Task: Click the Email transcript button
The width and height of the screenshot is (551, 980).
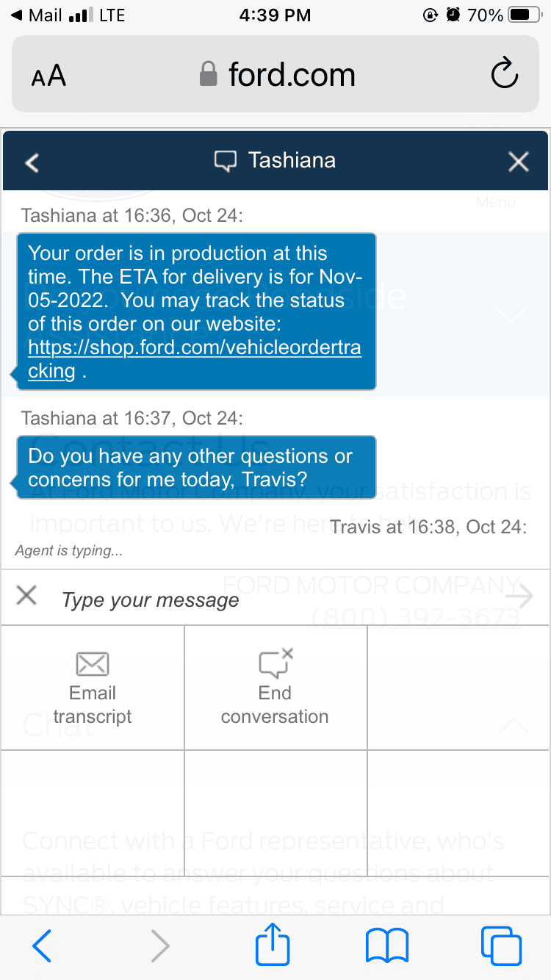Action: click(93, 688)
